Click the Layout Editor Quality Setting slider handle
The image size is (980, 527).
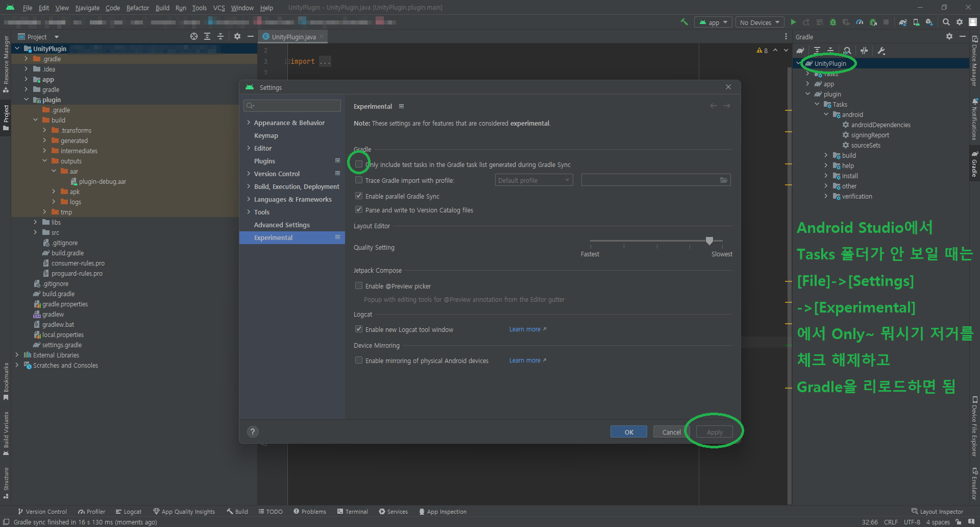pos(709,241)
